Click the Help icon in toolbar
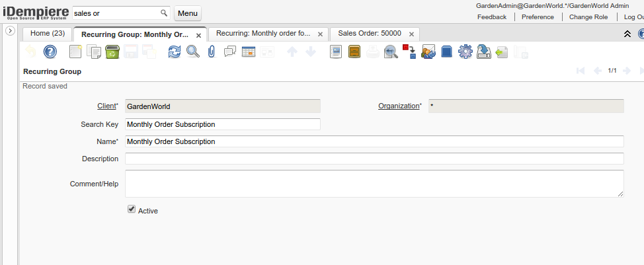 (x=50, y=52)
